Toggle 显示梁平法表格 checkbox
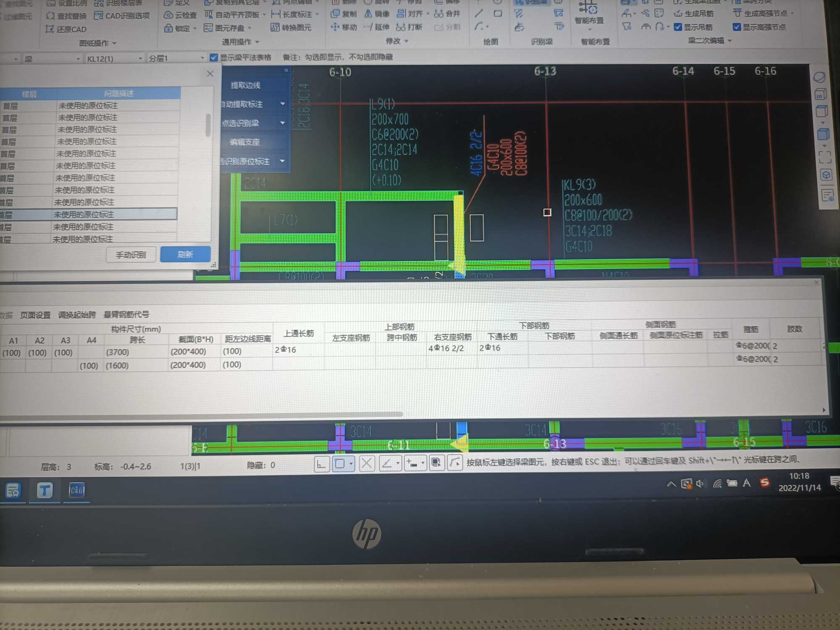840x630 pixels. click(x=214, y=58)
